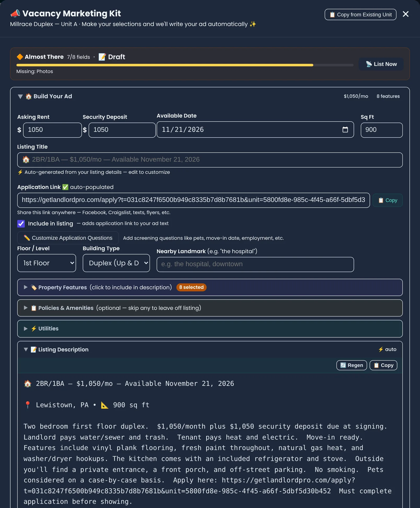The height and width of the screenshot is (508, 420).
Task: Click the 8 selected badge
Action: [x=191, y=287]
